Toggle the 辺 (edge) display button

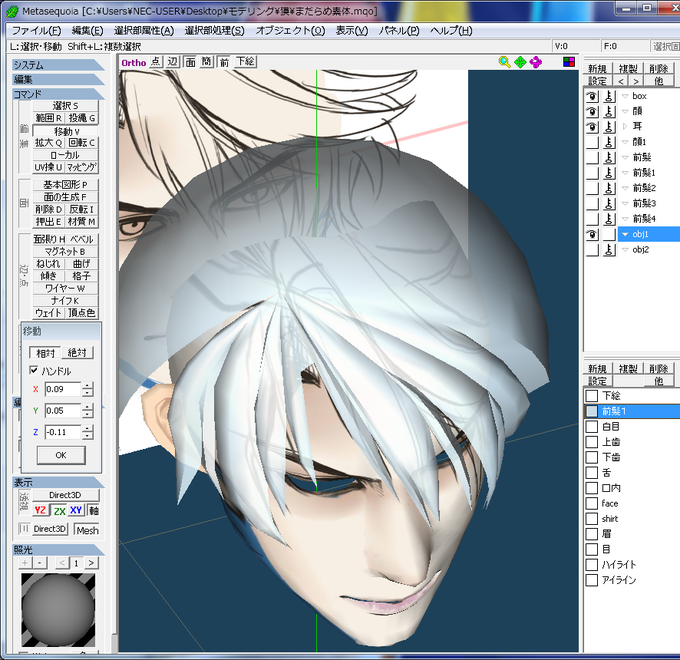click(x=173, y=62)
